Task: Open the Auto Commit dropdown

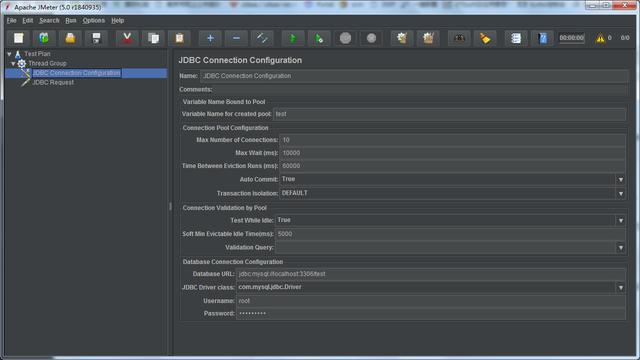Action: click(620, 180)
